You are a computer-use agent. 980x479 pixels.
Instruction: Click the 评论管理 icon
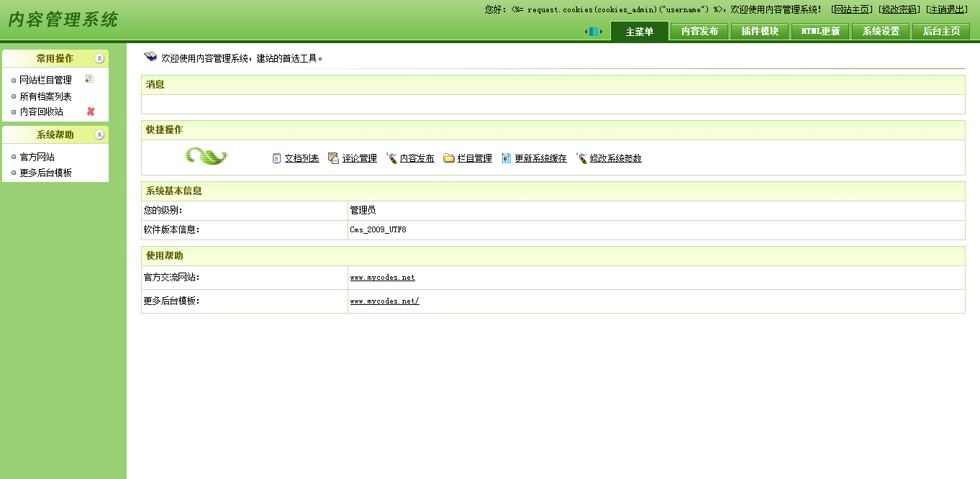click(333, 158)
